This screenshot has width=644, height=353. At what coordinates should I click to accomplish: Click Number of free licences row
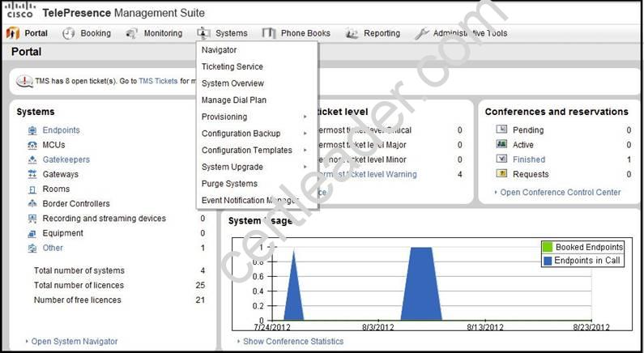119,300
